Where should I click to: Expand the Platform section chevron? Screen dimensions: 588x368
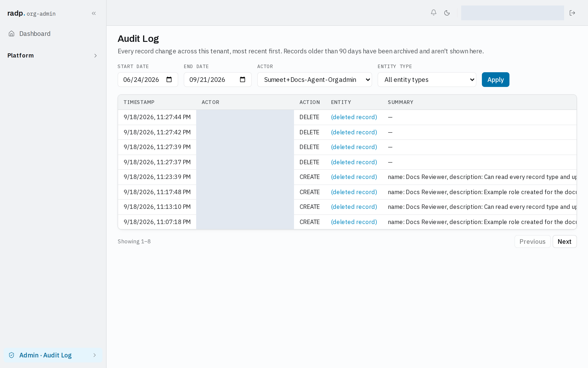click(x=96, y=56)
